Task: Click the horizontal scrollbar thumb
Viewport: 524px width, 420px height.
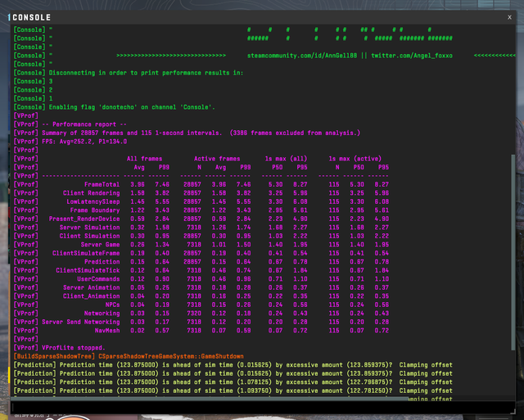Action: 210,399
